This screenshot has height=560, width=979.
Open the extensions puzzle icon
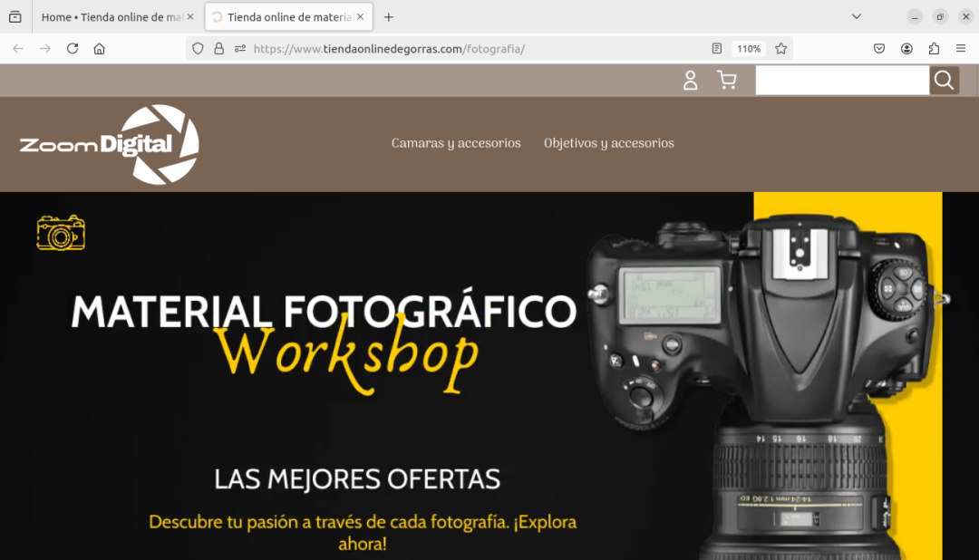coord(933,48)
